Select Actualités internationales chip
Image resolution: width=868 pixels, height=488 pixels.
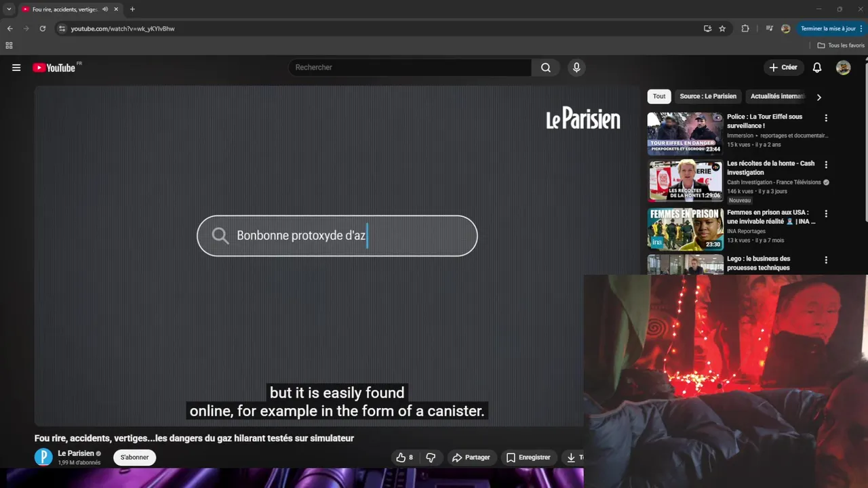click(x=777, y=96)
